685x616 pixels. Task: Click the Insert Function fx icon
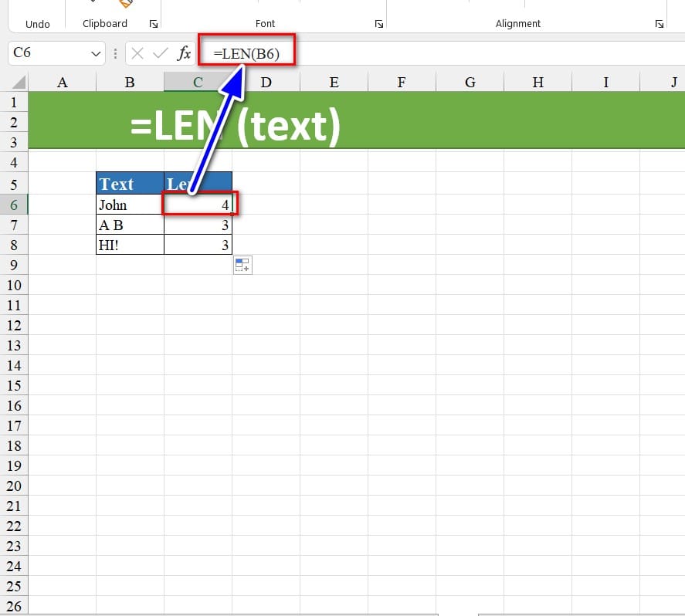coord(185,53)
